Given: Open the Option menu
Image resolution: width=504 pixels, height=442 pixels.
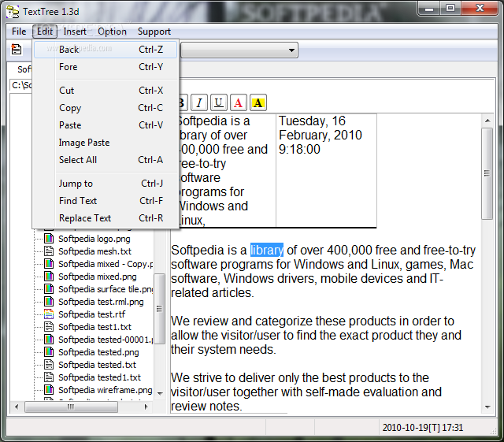Looking at the screenshot, I should (x=112, y=32).
